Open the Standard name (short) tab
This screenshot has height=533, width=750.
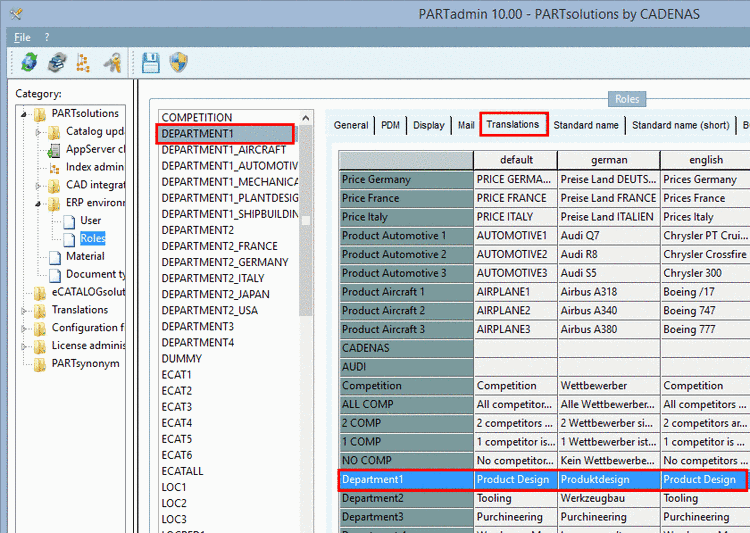click(681, 125)
